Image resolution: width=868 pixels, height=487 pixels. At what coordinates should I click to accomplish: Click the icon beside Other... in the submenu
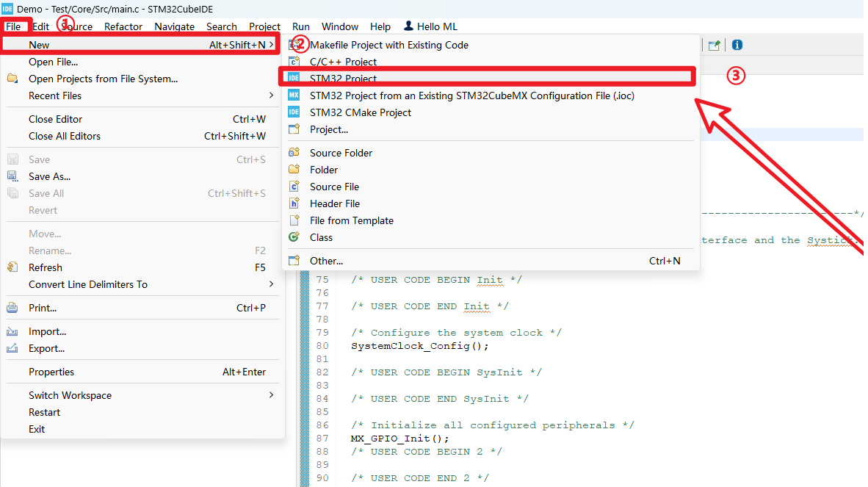(294, 261)
